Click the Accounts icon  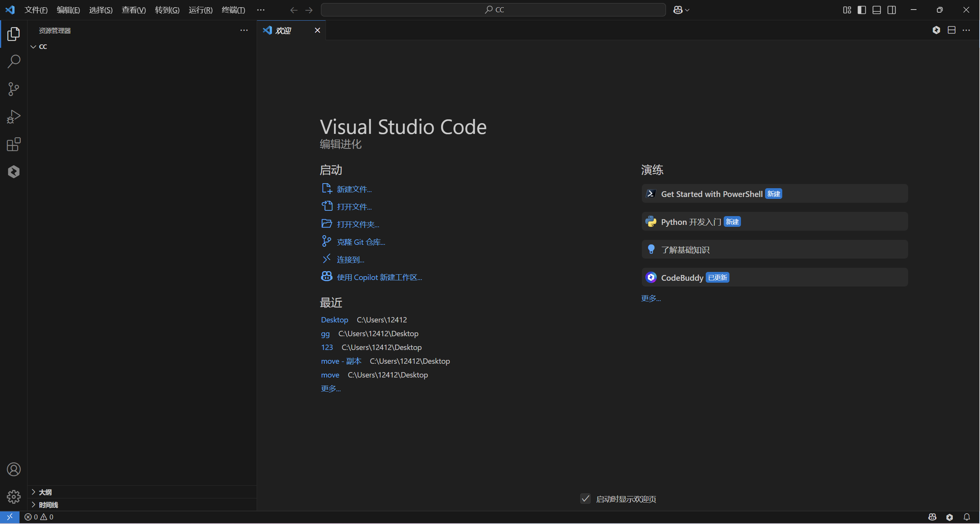(14, 469)
